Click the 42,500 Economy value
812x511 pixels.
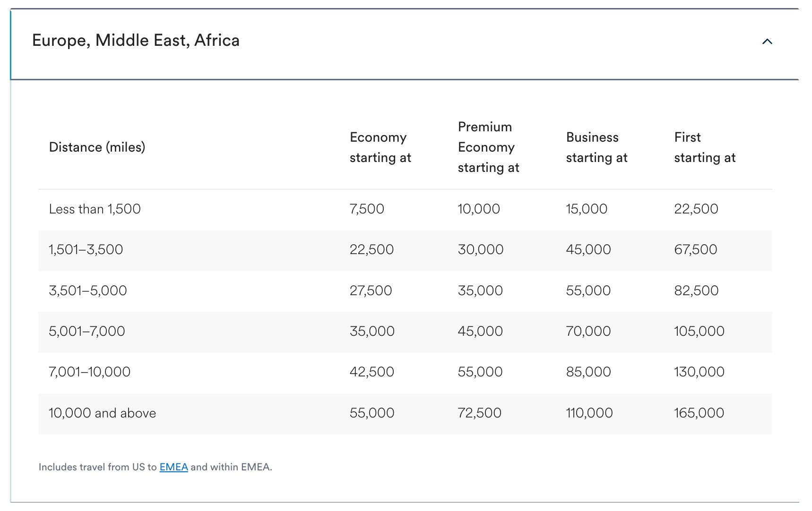point(371,372)
